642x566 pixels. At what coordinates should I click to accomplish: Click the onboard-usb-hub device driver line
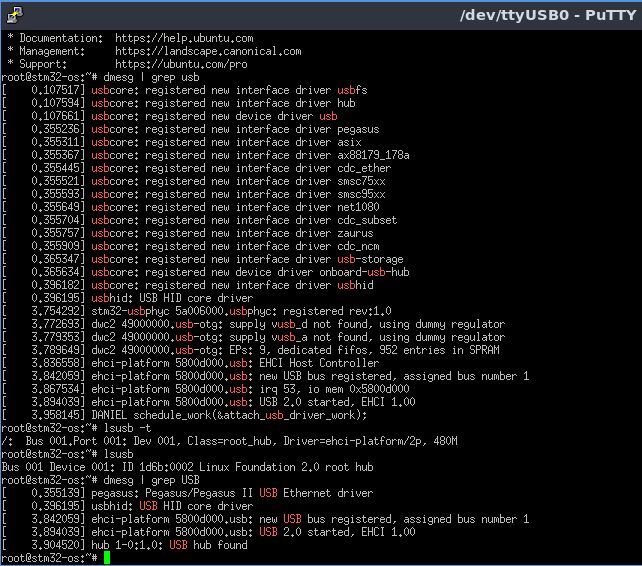[206, 272]
